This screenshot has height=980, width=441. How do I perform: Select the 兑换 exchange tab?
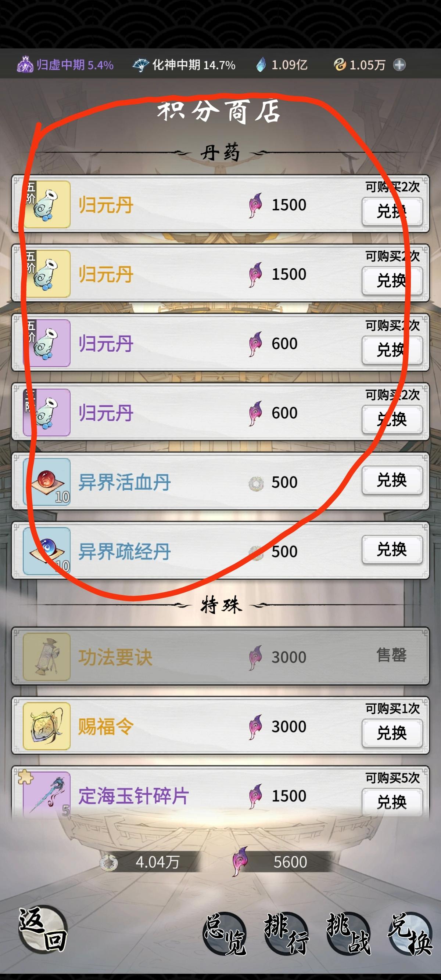click(x=410, y=934)
